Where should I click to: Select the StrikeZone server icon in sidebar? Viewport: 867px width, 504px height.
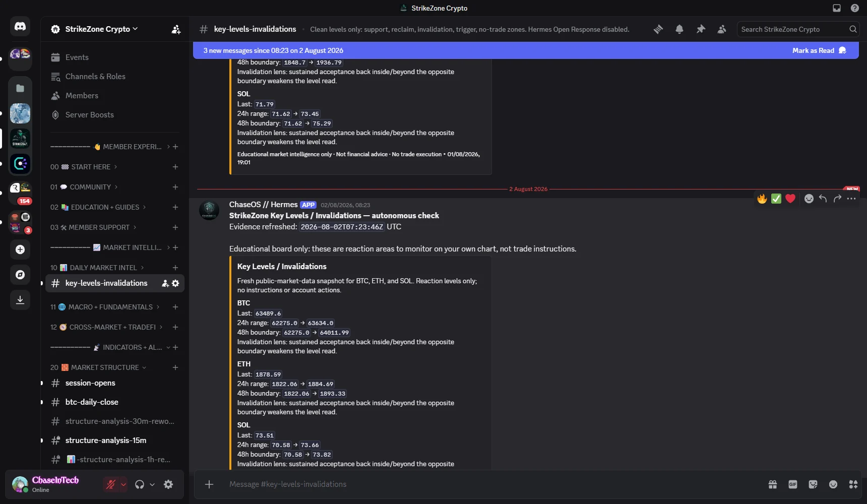click(20, 139)
